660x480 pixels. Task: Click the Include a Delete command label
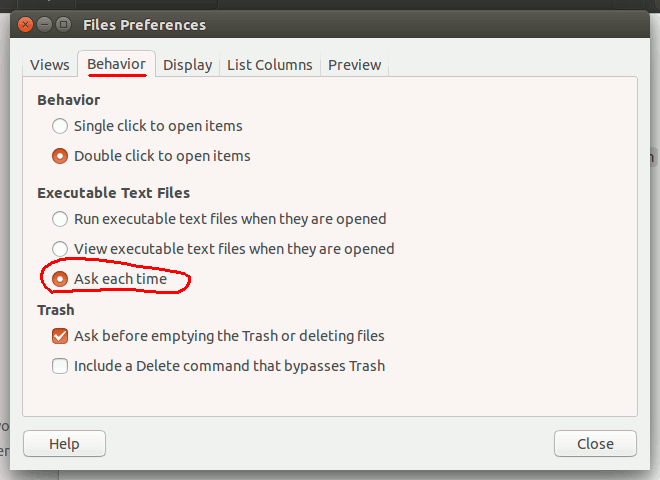pyautogui.click(x=229, y=366)
